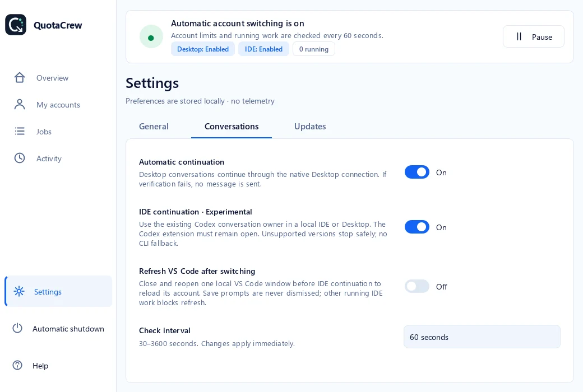
Task: Enable Refresh VS Code after switching toggle
Action: pos(417,287)
